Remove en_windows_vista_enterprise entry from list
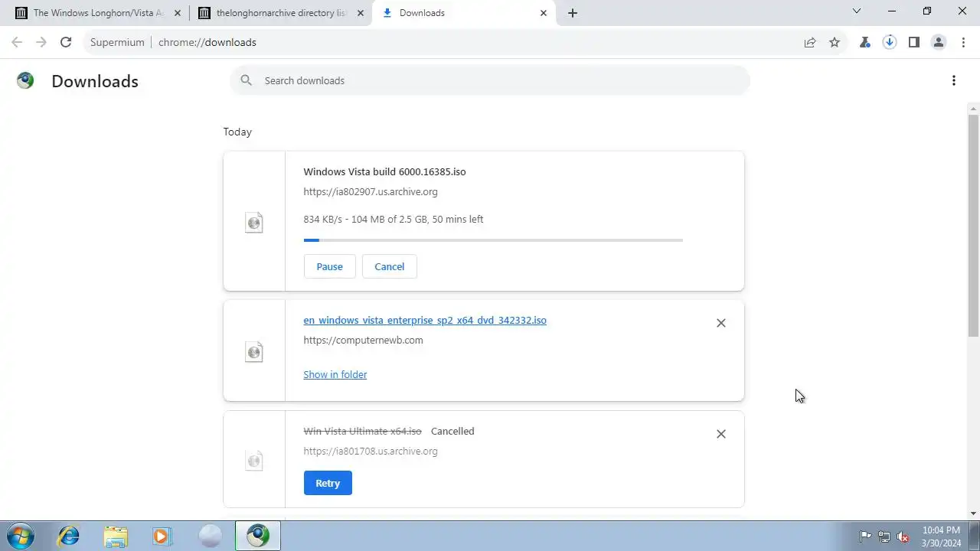Screen dimensions: 980x551 click(720, 323)
